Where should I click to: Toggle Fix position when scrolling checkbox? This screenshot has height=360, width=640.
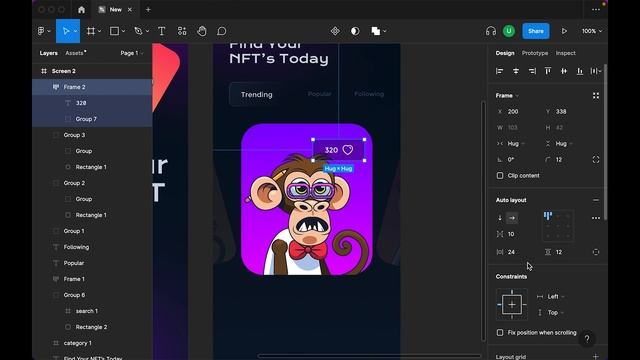coord(500,333)
